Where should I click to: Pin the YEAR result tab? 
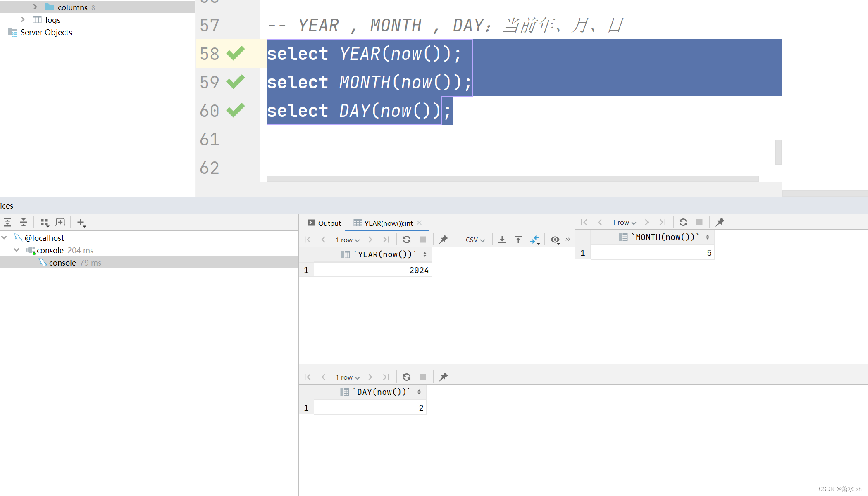(x=444, y=240)
